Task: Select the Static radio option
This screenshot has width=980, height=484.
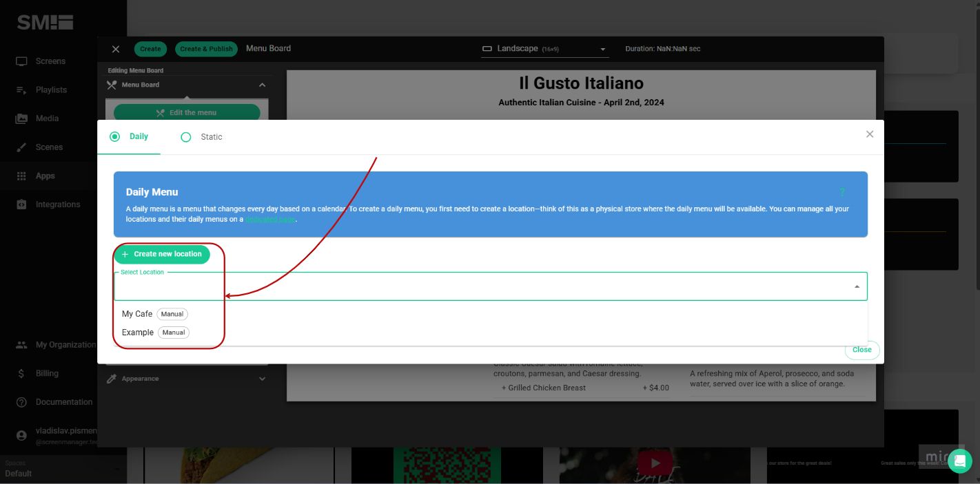Action: click(x=186, y=137)
